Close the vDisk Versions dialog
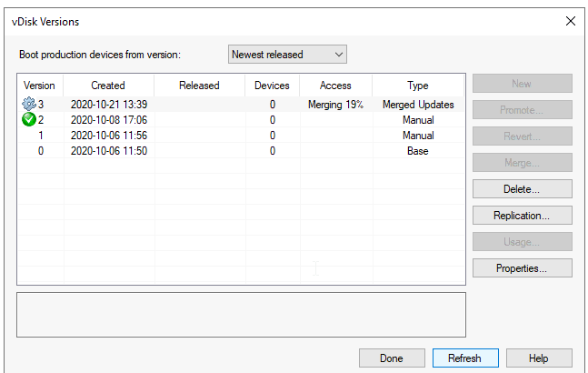 tap(571, 21)
